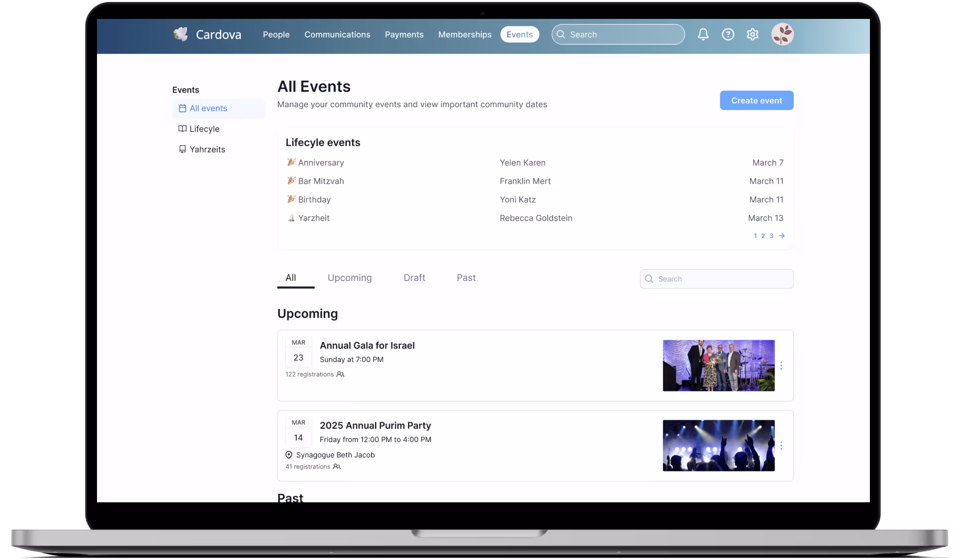Switch to the Upcoming tab
This screenshot has height=560, width=957.
(x=350, y=278)
